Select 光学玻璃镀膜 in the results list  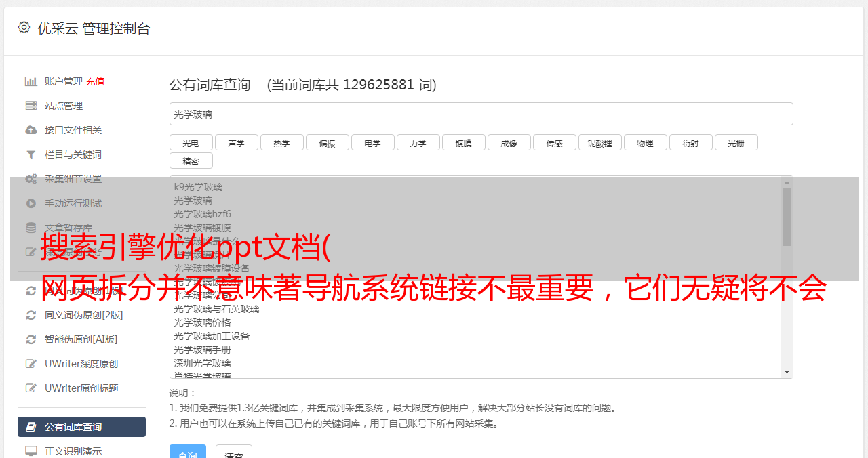(x=202, y=228)
